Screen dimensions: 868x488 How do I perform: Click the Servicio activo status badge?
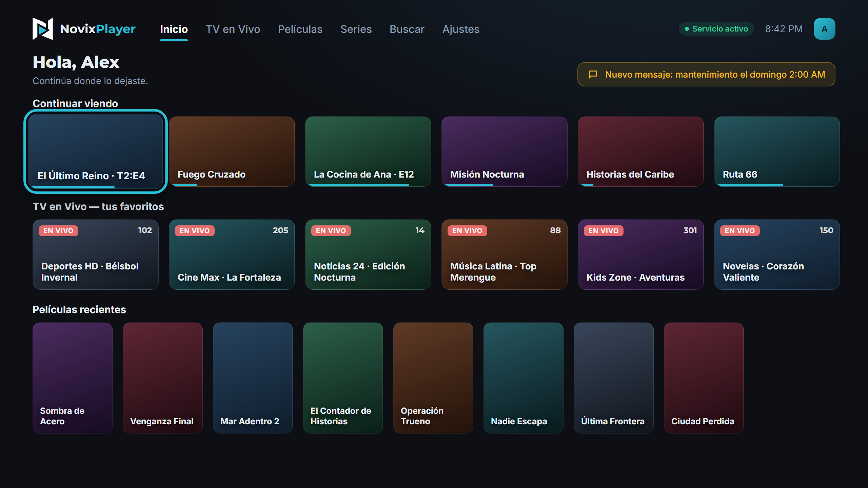tap(716, 29)
